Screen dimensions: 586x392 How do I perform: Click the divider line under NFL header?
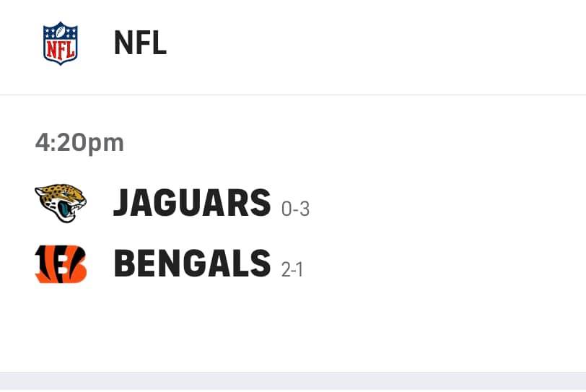pyautogui.click(x=293, y=95)
